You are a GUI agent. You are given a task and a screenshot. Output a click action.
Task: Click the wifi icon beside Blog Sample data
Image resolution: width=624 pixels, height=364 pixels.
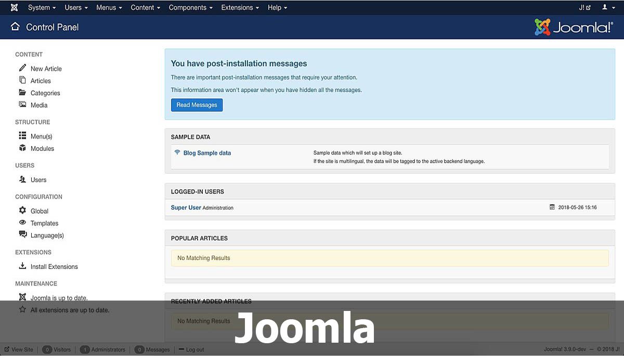(x=177, y=153)
